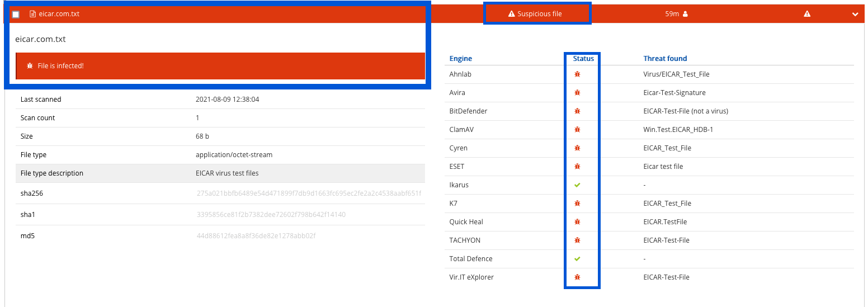Select the sha256 hash value
868x307 pixels.
[309, 193]
